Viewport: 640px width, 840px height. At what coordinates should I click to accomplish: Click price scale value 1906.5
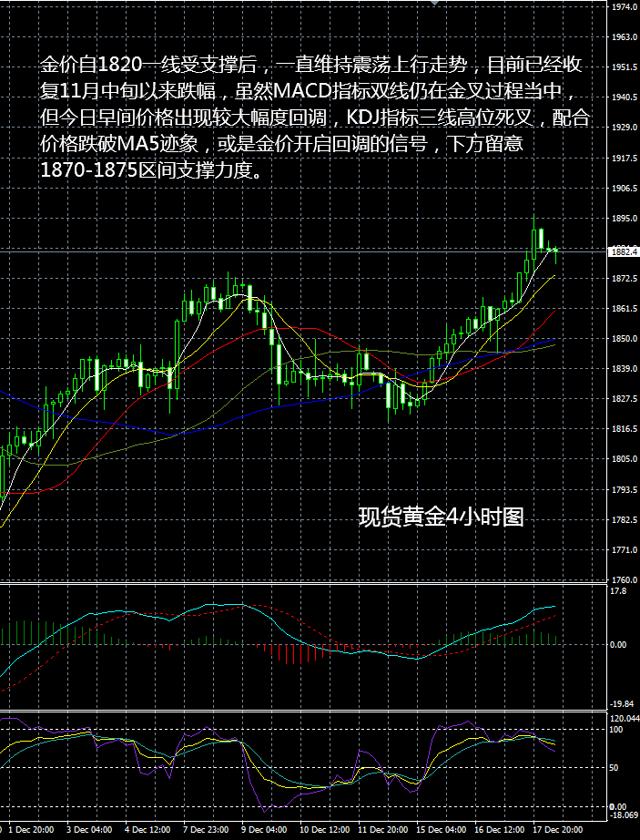625,189
